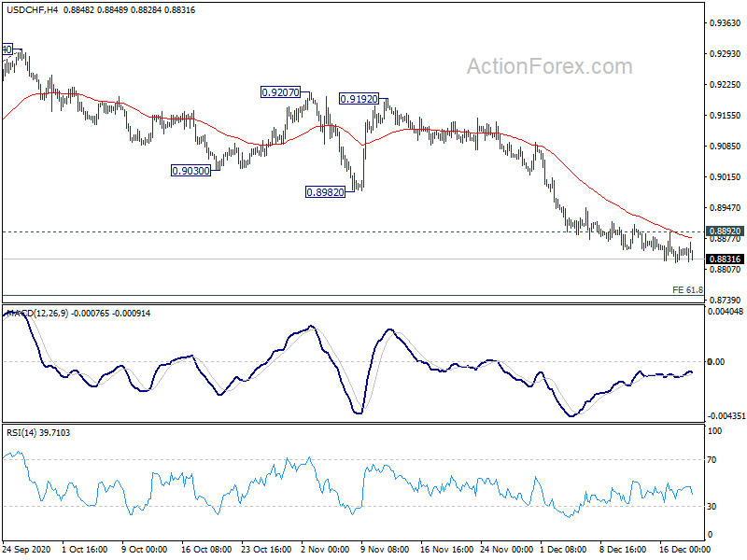Viewport: 747px width, 560px height.
Task: Click the MACD scale value -0.004351
Action: 726,415
